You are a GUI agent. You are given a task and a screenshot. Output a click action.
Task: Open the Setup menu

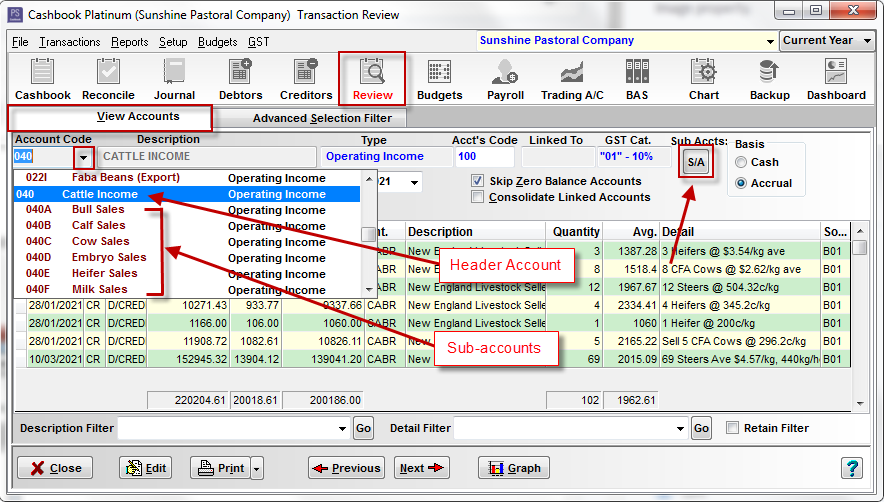173,42
